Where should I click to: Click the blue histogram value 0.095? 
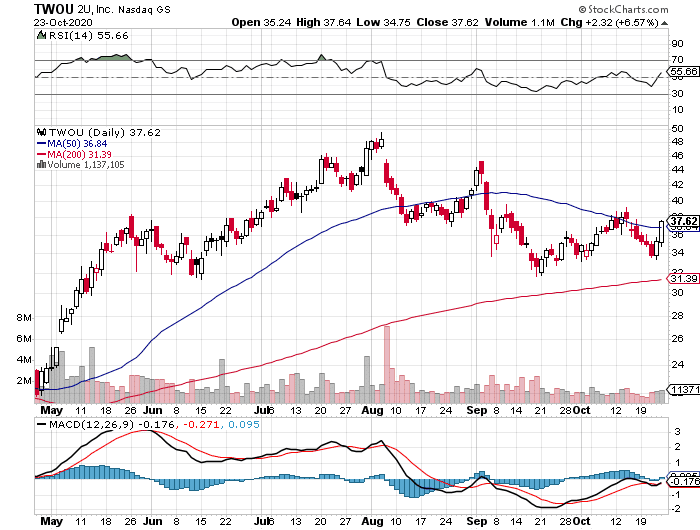point(244,424)
